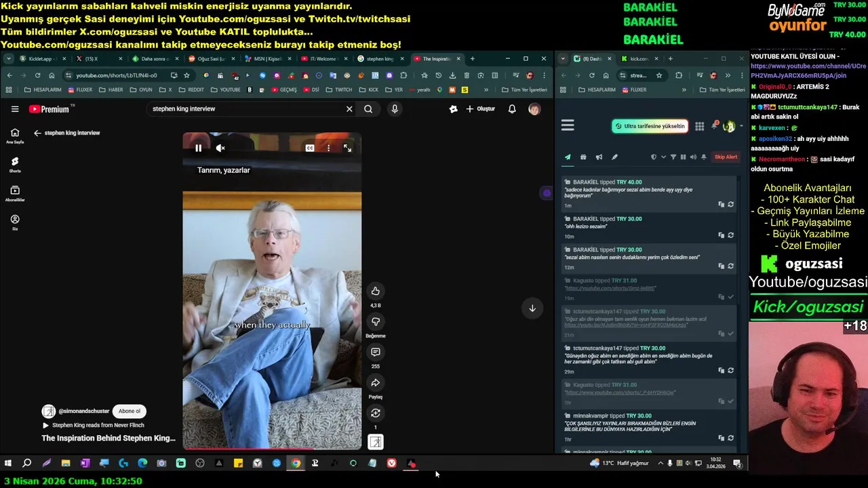Open the activity filter funnel icon
868x488 pixels.
pyautogui.click(x=673, y=157)
